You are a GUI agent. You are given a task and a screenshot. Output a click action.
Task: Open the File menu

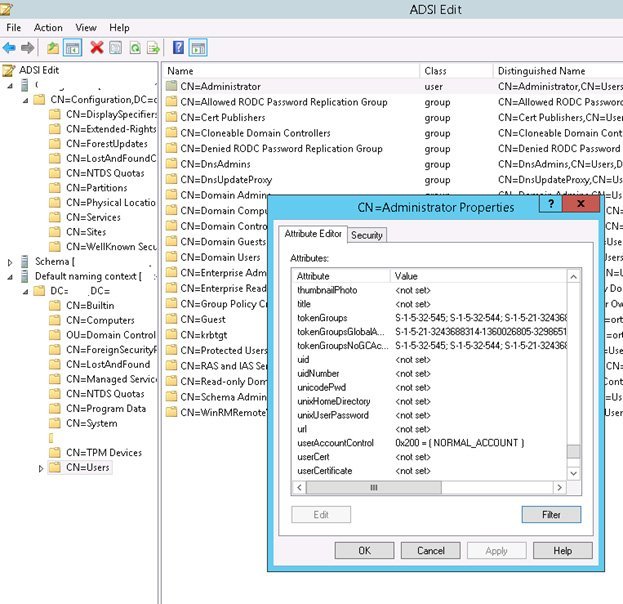pyautogui.click(x=14, y=28)
